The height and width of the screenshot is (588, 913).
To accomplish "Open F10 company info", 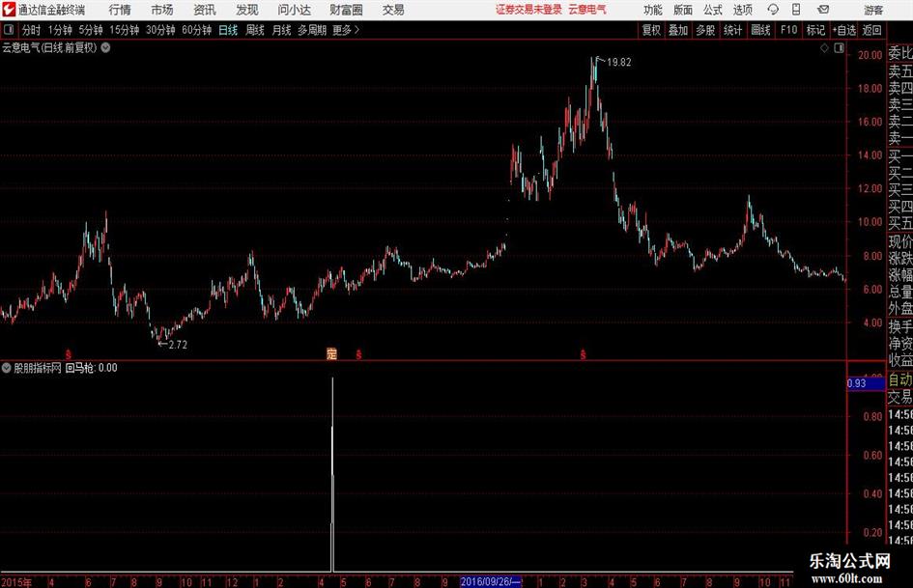I will click(x=789, y=30).
